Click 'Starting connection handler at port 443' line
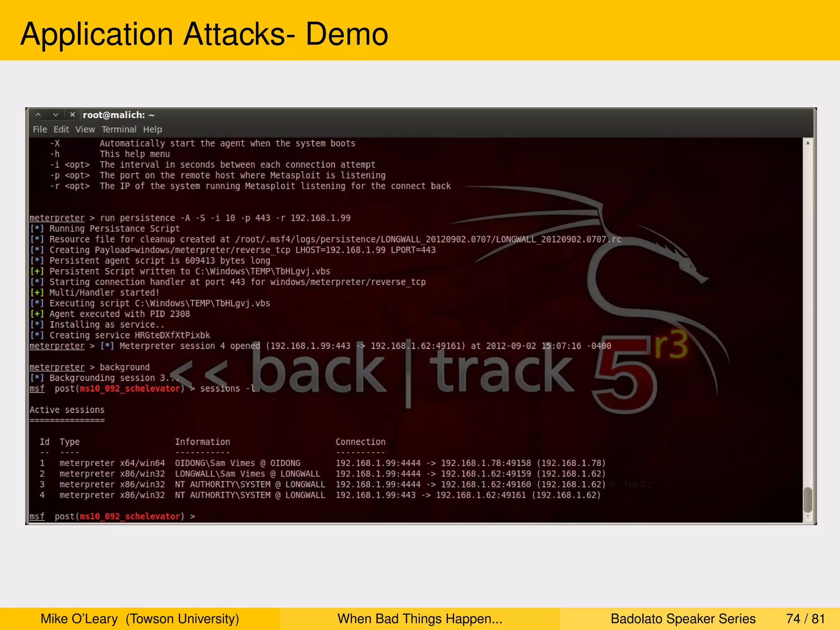Viewport: 840px width, 630px height. coord(228,282)
